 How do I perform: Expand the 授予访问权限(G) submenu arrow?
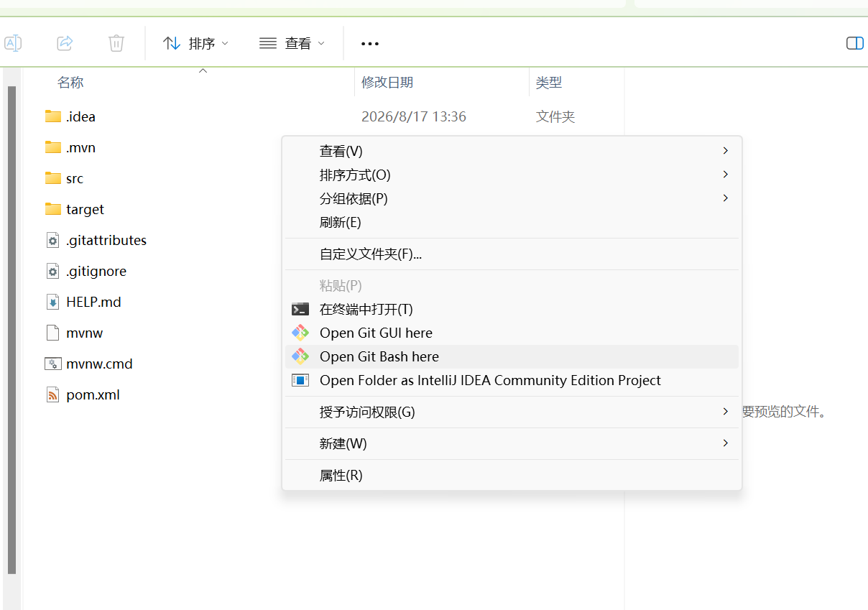tap(726, 412)
